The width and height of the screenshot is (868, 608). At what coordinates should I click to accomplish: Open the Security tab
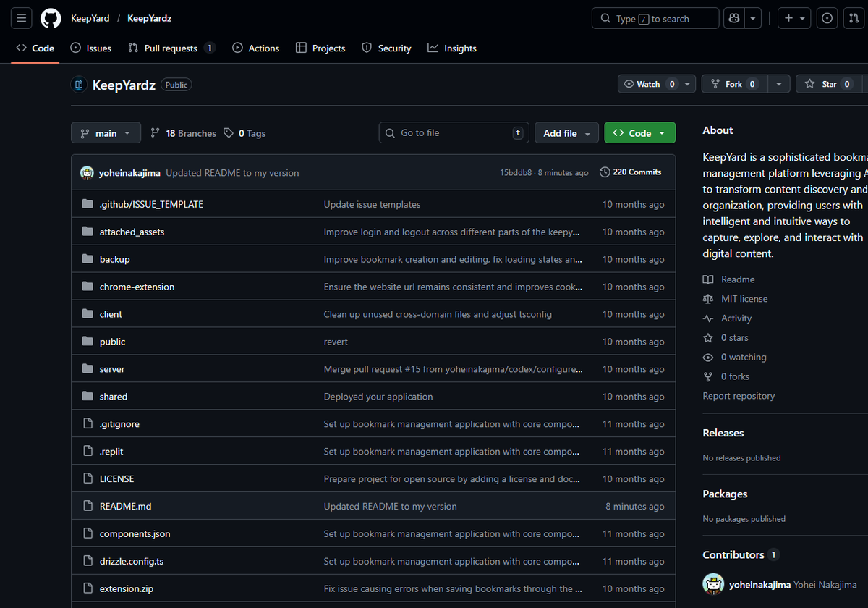tap(386, 48)
